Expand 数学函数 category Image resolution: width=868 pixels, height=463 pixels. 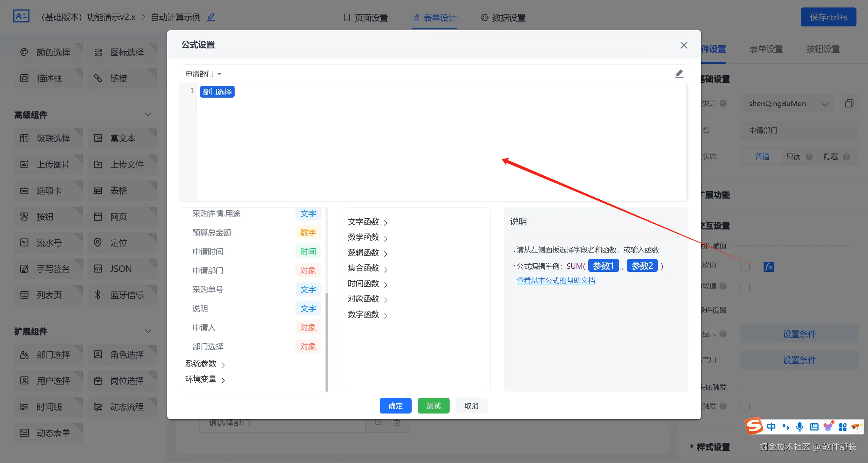368,237
